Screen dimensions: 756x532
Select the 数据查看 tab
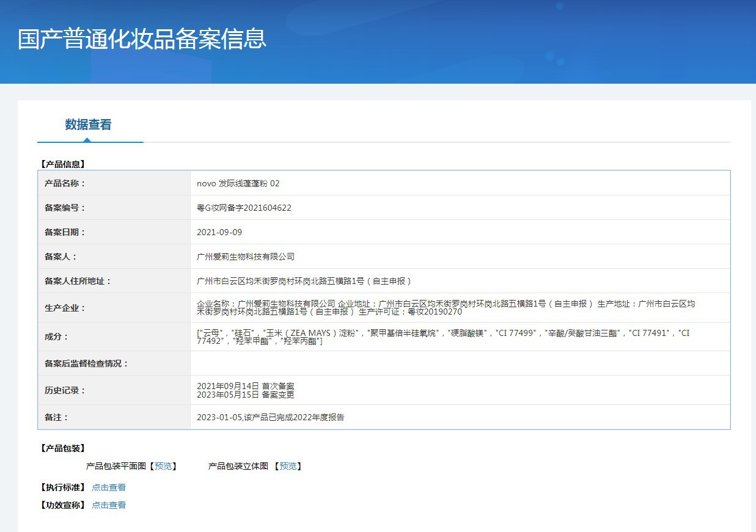point(89,125)
